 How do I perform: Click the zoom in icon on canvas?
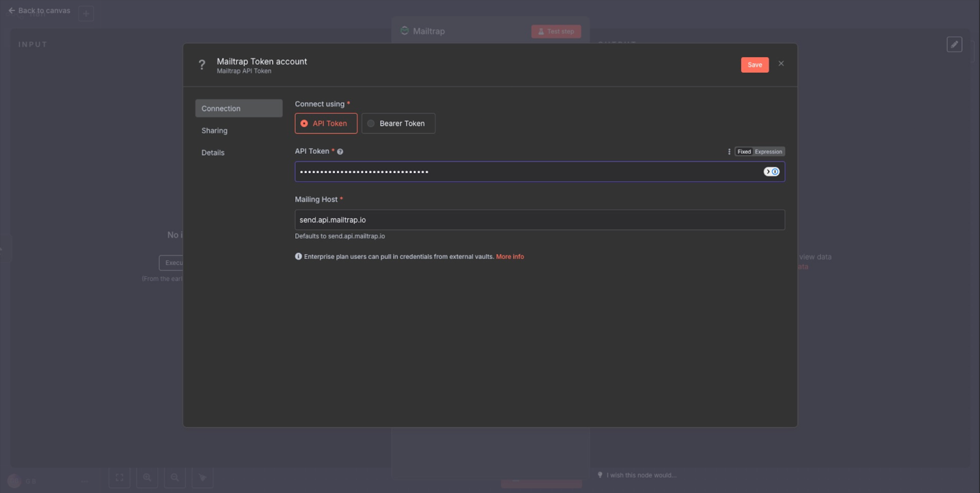pyautogui.click(x=147, y=478)
